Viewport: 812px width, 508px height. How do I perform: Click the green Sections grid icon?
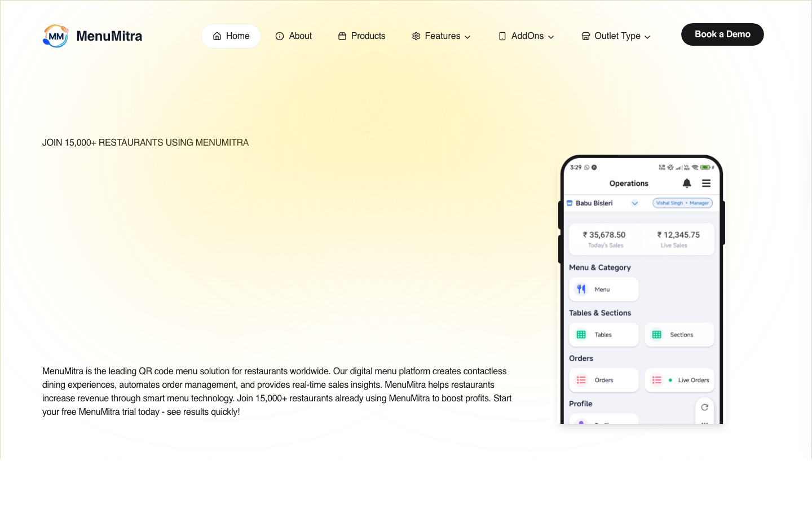tap(656, 335)
